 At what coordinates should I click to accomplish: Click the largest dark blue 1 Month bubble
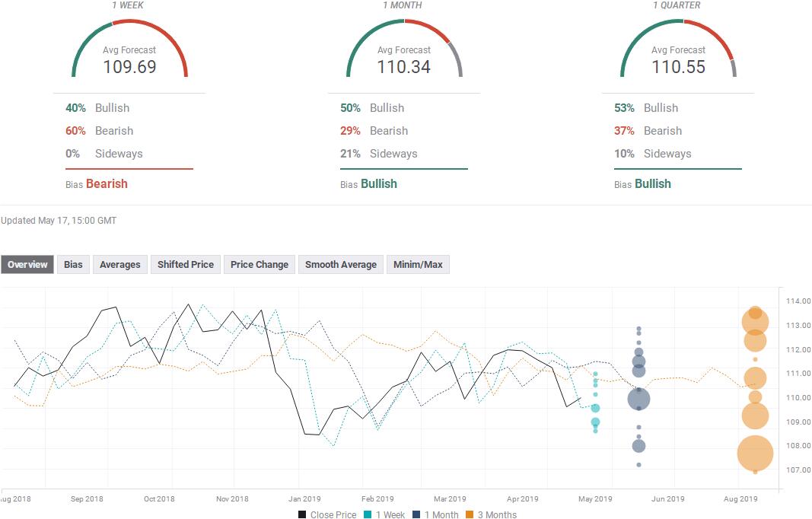(638, 399)
